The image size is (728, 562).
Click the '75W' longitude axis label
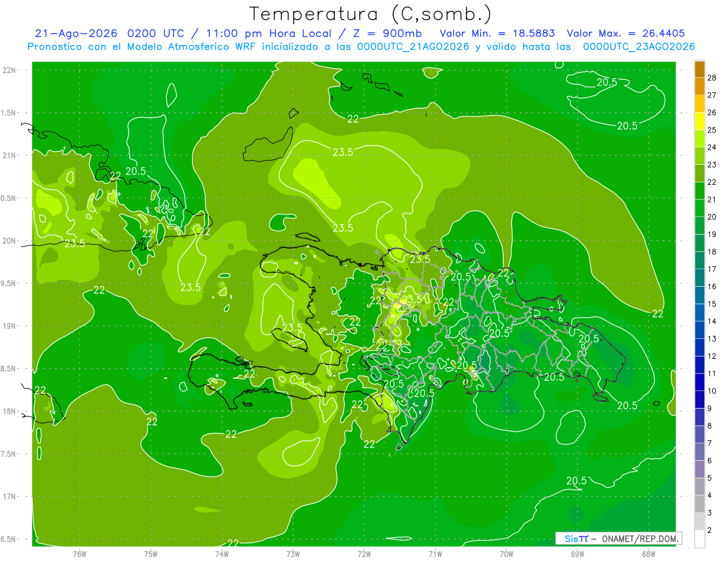[151, 554]
